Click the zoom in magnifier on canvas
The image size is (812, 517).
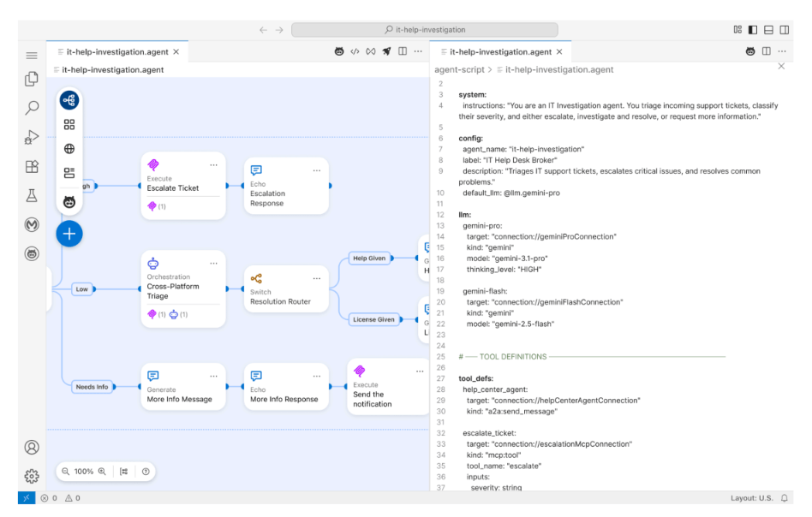[102, 471]
